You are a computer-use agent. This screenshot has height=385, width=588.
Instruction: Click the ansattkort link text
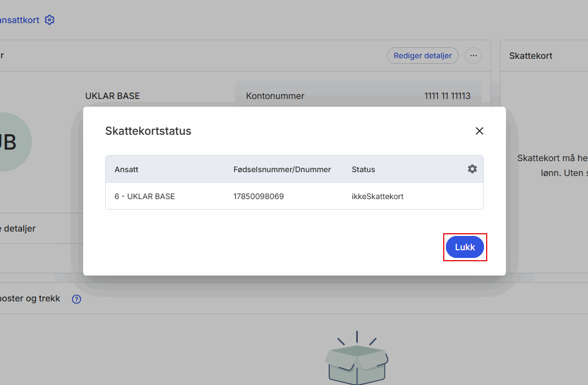pos(19,20)
